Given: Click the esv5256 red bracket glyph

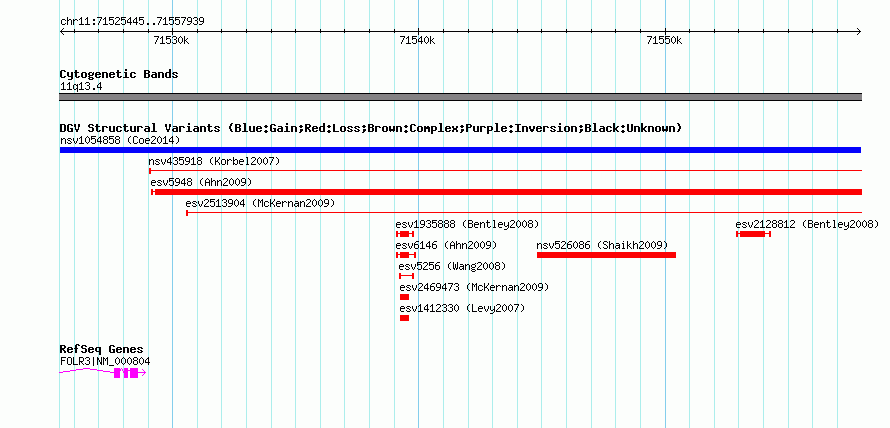Looking at the screenshot, I should (x=406, y=276).
